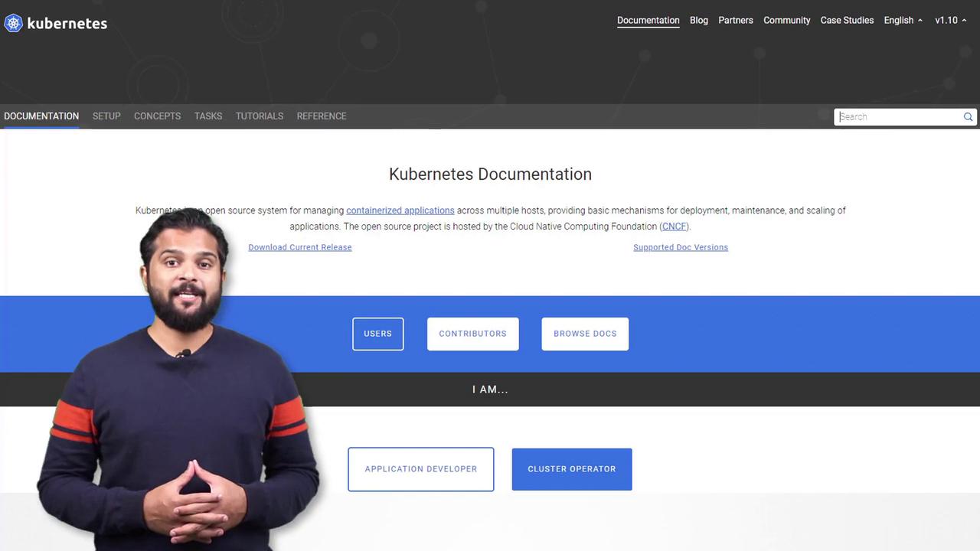Select the USERS button
The height and width of the screenshot is (551, 980).
[x=378, y=334]
